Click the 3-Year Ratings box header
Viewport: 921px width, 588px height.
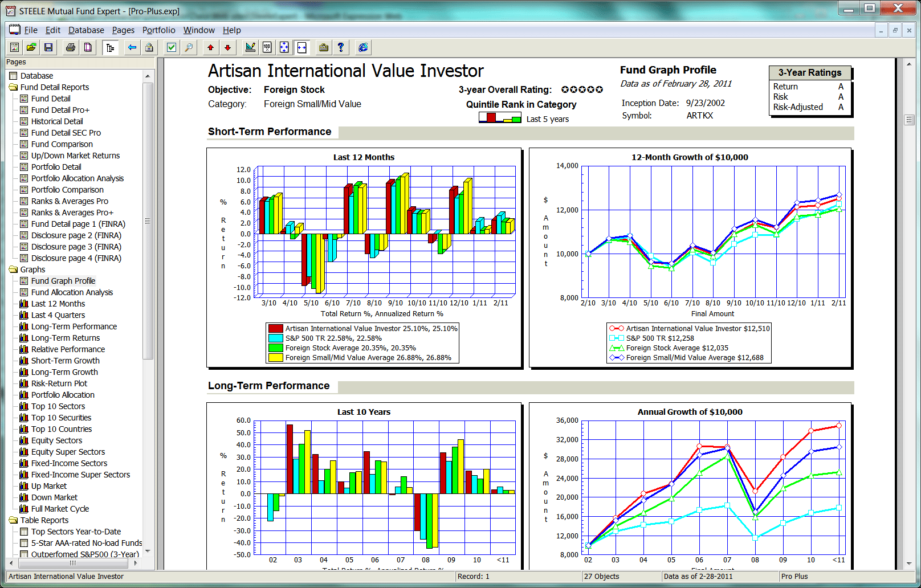[x=810, y=73]
